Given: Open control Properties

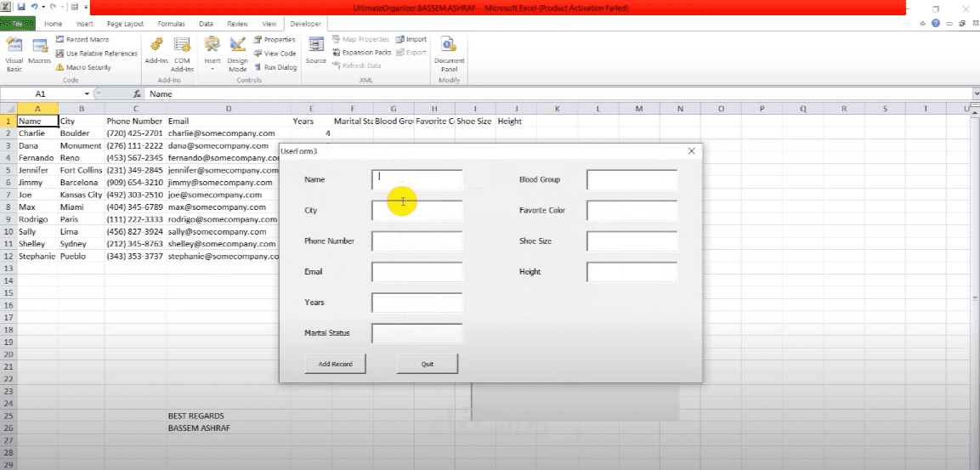Looking at the screenshot, I should pyautogui.click(x=275, y=39).
